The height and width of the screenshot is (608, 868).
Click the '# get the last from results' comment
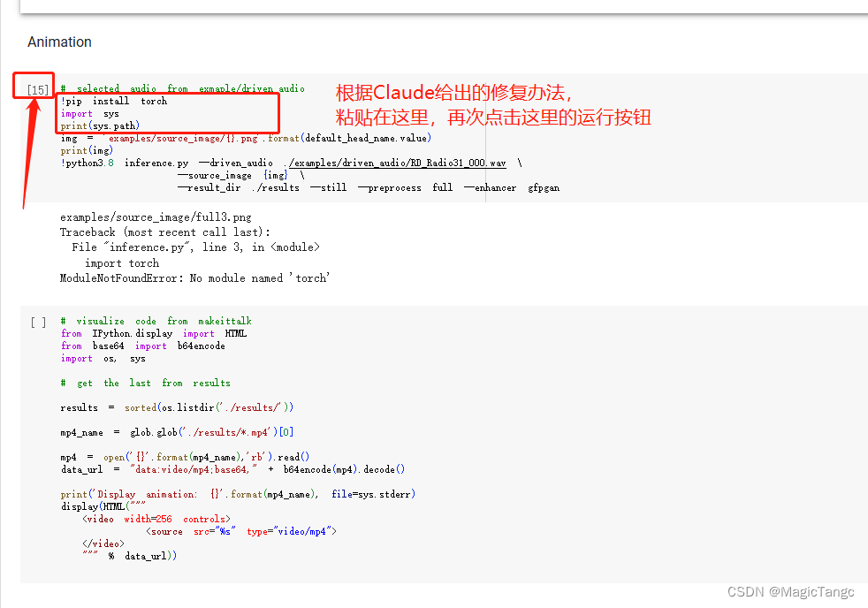[146, 383]
